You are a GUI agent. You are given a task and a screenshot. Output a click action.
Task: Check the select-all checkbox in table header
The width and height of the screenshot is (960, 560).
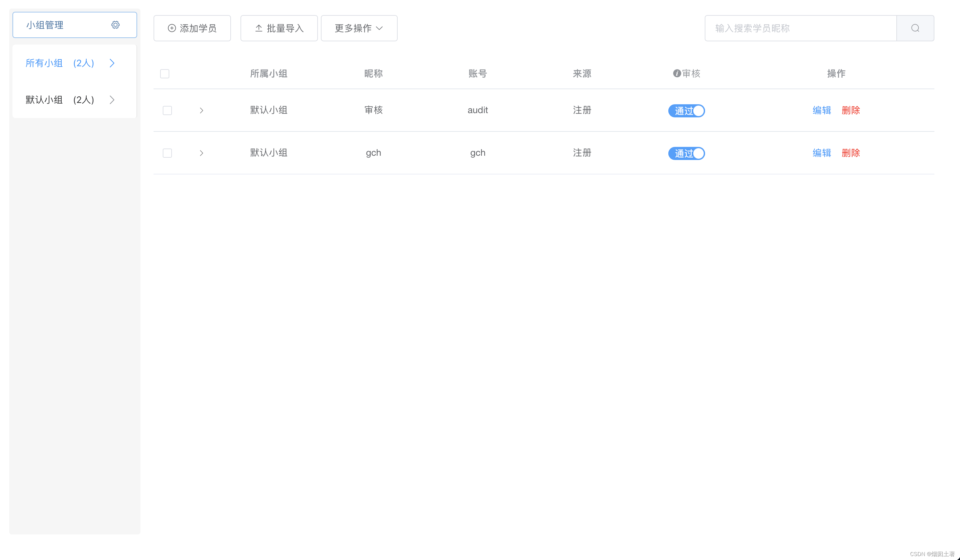tap(165, 74)
